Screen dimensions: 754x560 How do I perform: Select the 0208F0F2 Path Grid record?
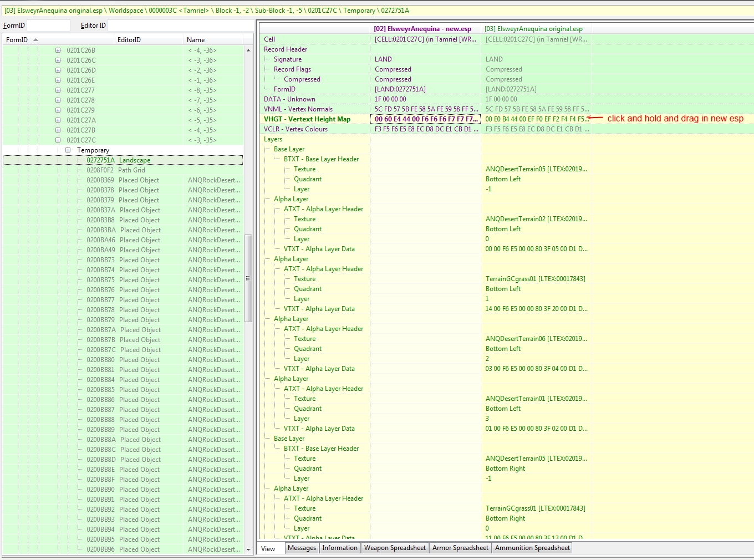[x=123, y=170]
